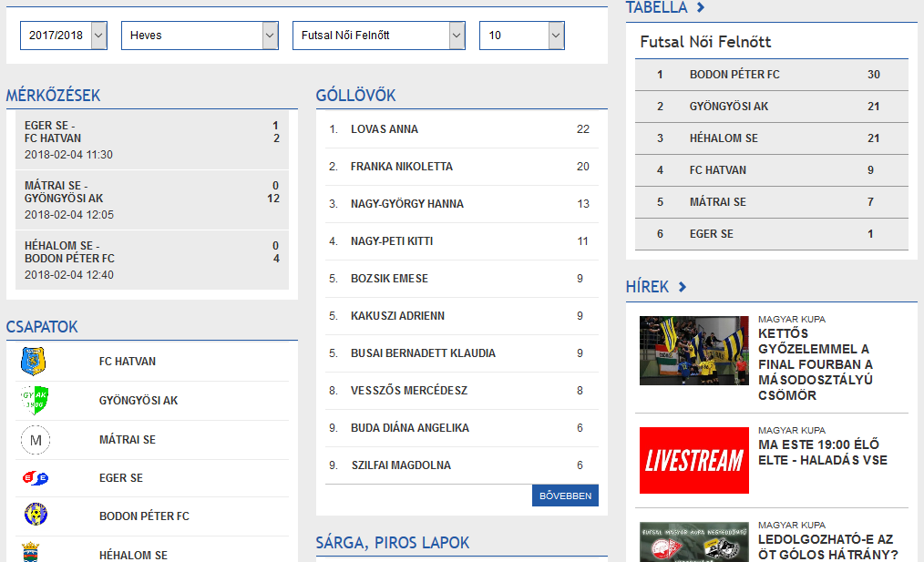The image size is (924, 562).
Task: Click the BŐVEBBEN button under goalscorers
Action: click(565, 496)
